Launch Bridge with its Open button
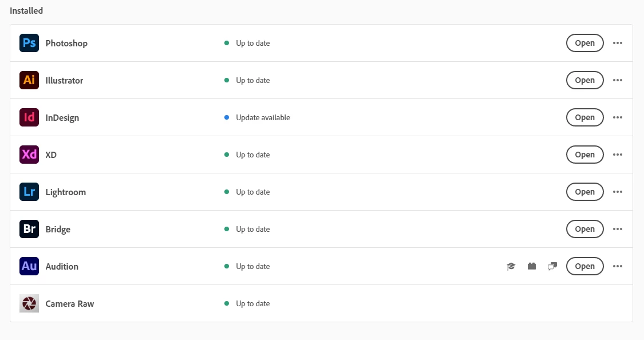The width and height of the screenshot is (644, 340). tap(585, 229)
